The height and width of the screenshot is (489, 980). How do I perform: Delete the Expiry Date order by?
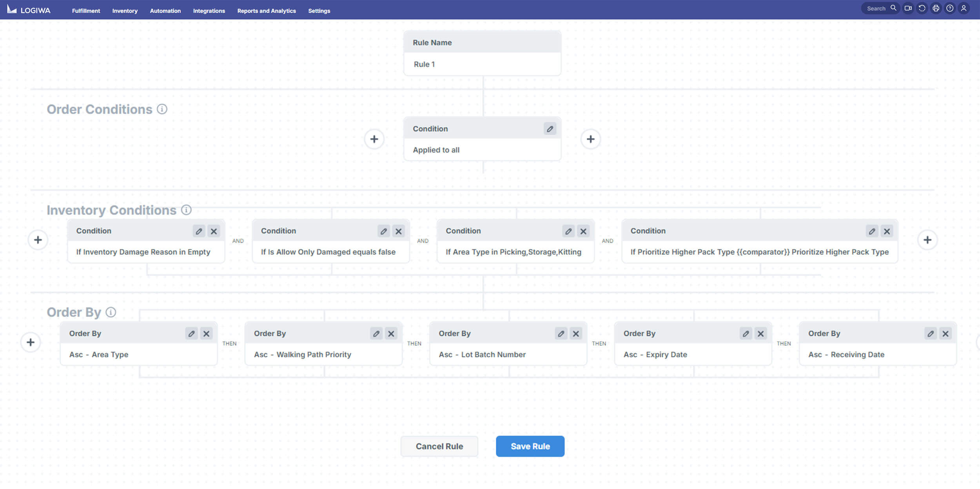coord(760,334)
